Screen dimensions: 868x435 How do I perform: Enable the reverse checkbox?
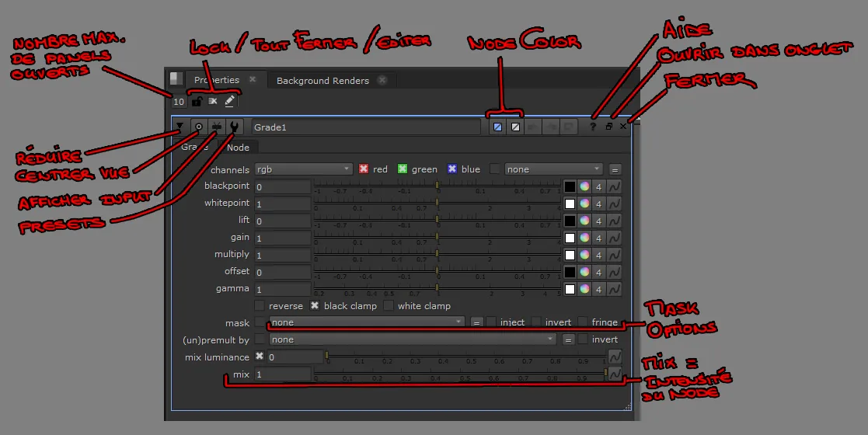[x=260, y=306]
